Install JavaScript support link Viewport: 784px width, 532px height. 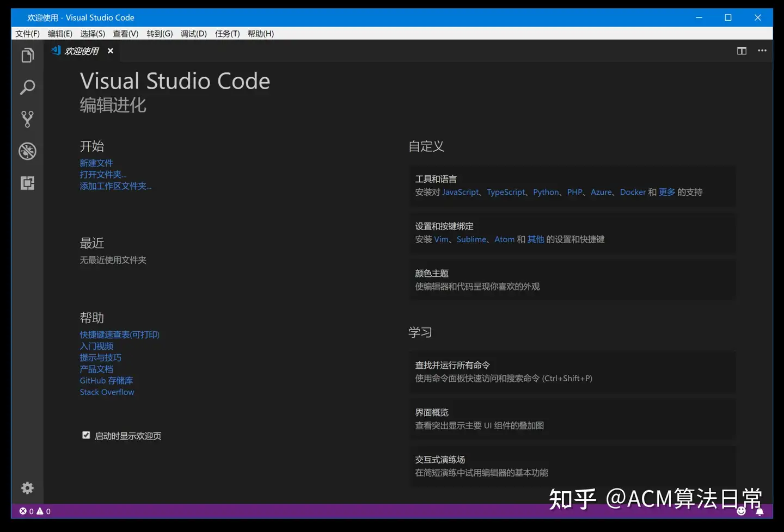pyautogui.click(x=460, y=192)
